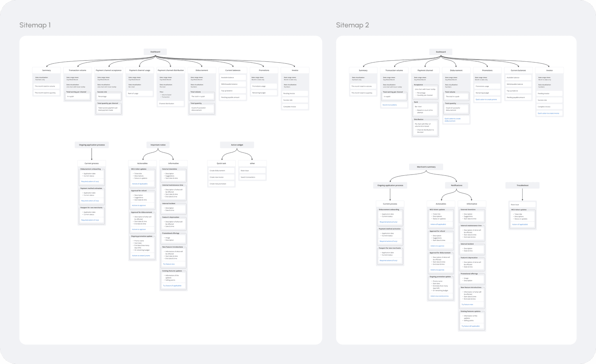Select the Important notice node

pos(158,145)
